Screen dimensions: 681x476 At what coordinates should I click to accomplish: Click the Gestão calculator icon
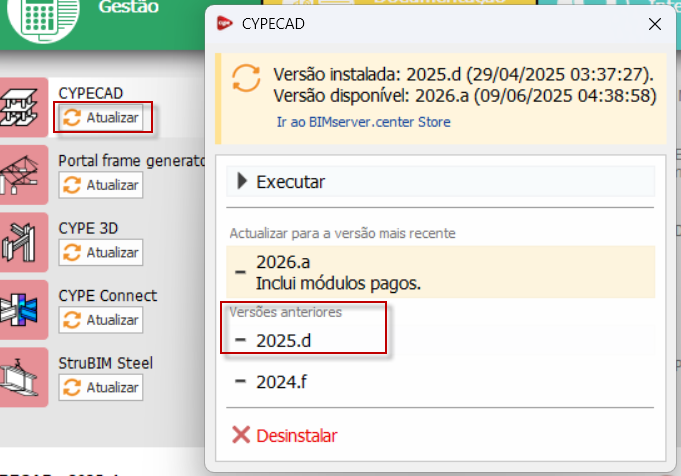point(43,20)
